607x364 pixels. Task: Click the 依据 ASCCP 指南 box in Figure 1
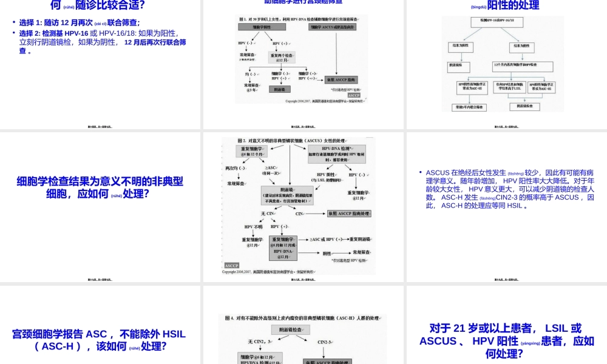point(341,79)
